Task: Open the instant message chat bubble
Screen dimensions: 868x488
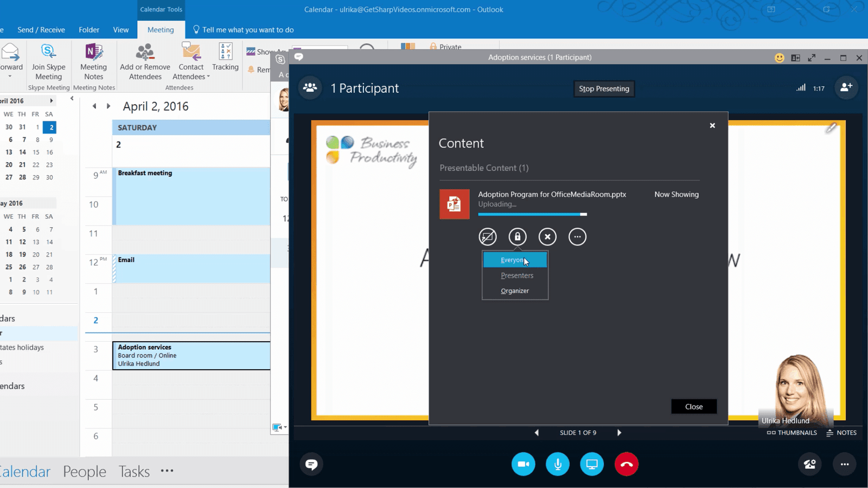Action: coord(311,464)
